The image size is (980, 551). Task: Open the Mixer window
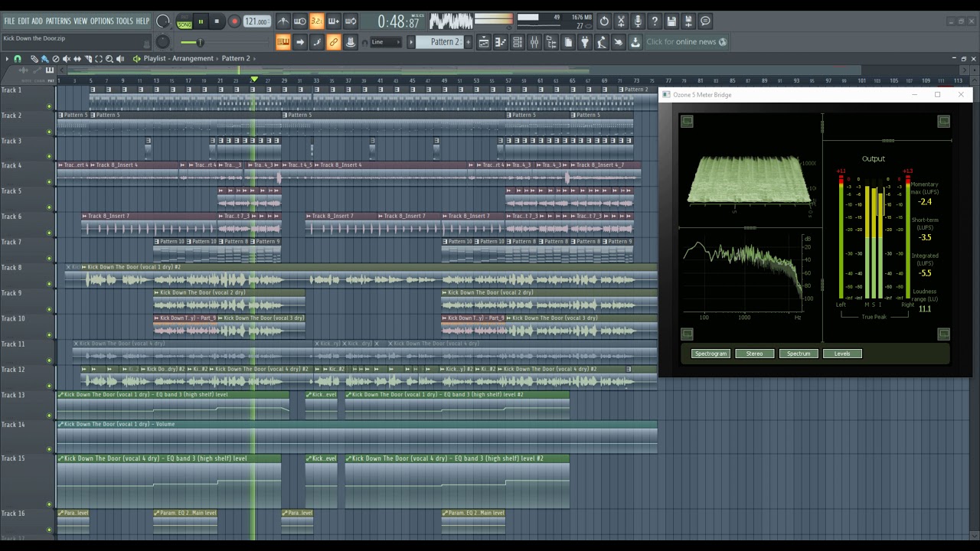[x=534, y=42]
